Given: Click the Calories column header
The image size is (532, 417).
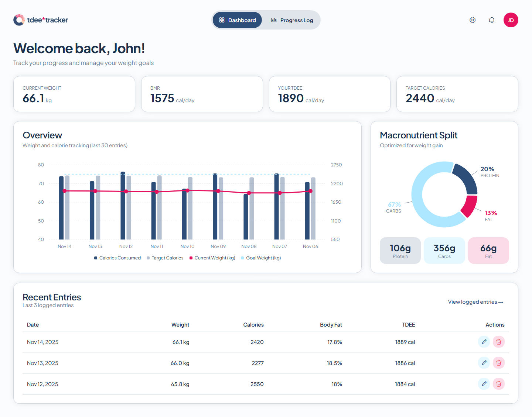Looking at the screenshot, I should [x=253, y=325].
